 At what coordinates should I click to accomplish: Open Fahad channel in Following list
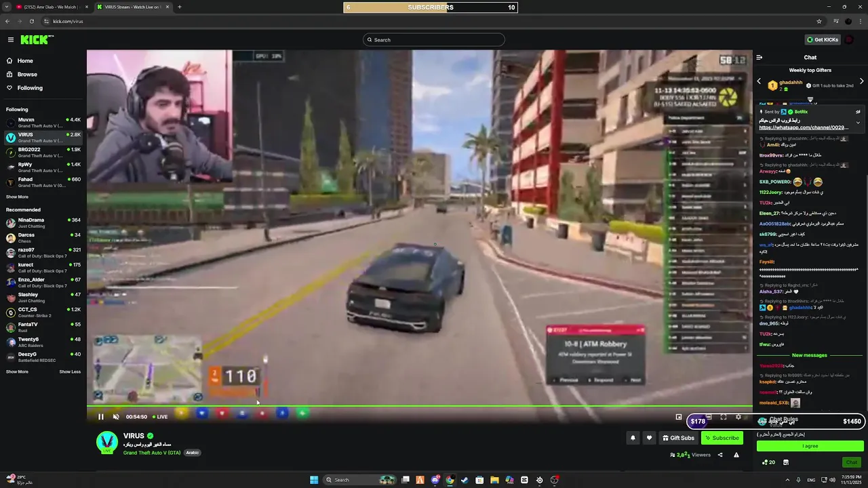(x=43, y=182)
